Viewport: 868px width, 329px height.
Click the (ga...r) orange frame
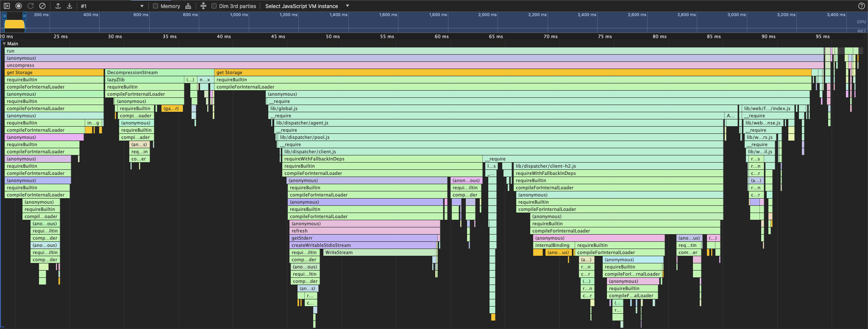pyautogui.click(x=172, y=108)
